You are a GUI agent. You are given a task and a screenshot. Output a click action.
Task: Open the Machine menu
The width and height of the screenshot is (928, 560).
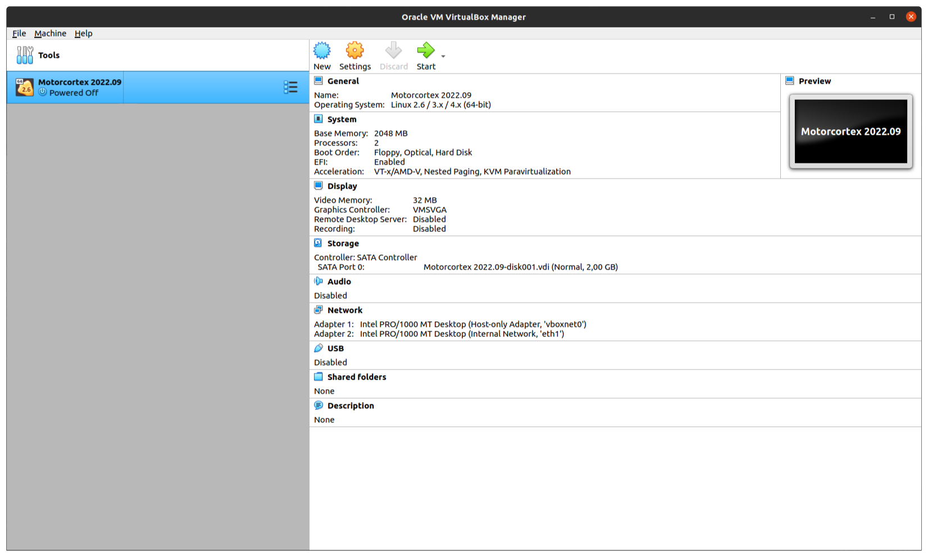point(50,33)
